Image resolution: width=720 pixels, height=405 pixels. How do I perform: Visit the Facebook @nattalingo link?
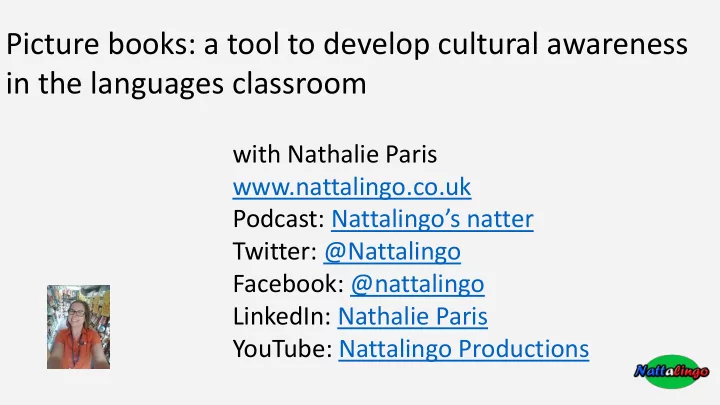coord(417,284)
